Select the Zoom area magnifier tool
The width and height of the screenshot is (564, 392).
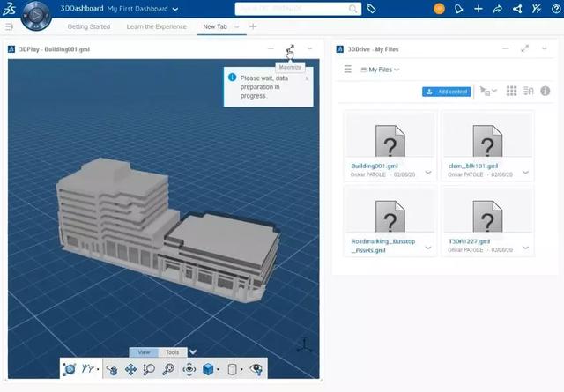pyautogui.click(x=168, y=369)
